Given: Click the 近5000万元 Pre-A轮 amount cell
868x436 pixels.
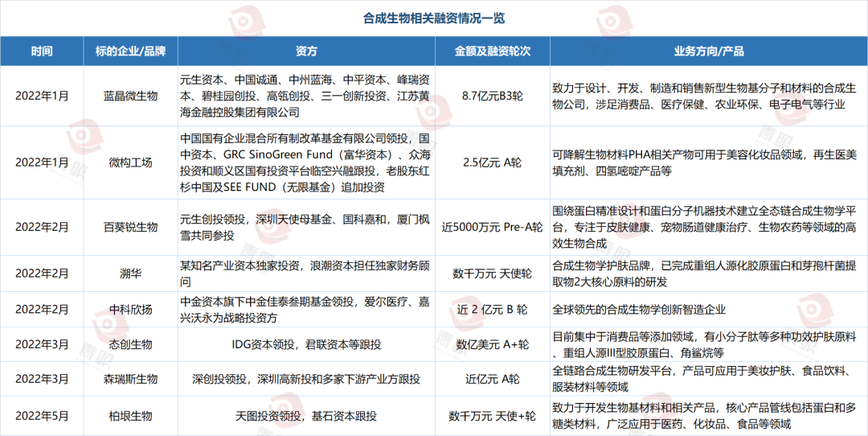Looking at the screenshot, I should [x=492, y=228].
